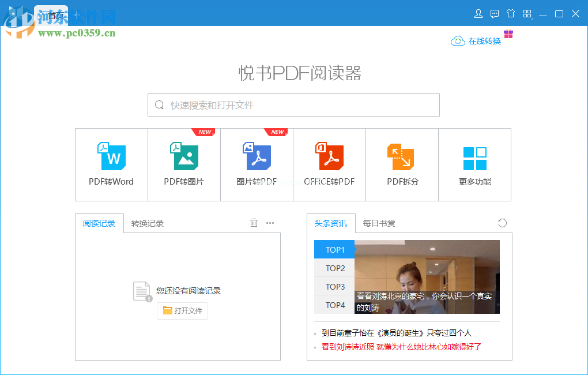588x375 pixels.
Task: Launch the PDF转图片 tool
Action: tap(184, 164)
